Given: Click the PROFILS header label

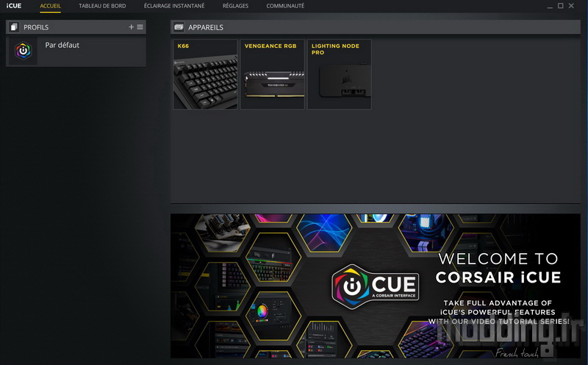Looking at the screenshot, I should (x=36, y=27).
